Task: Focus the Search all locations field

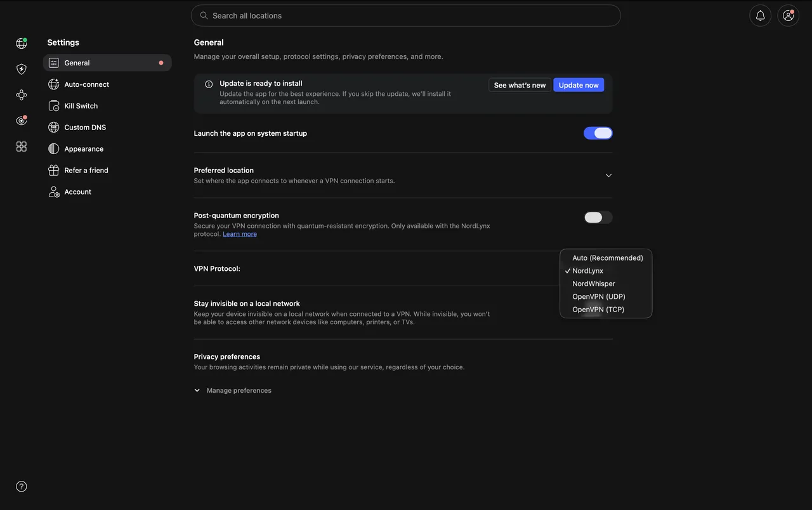Action: (406, 16)
